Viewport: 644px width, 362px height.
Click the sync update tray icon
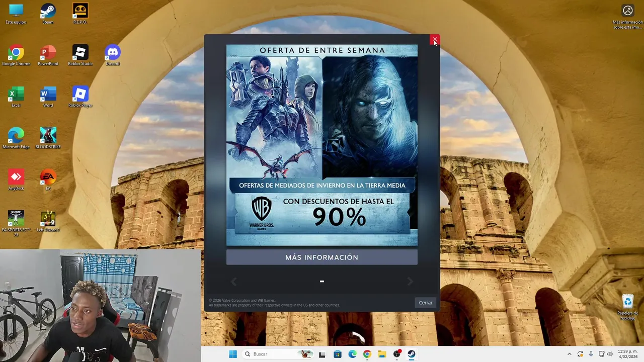[580, 354]
